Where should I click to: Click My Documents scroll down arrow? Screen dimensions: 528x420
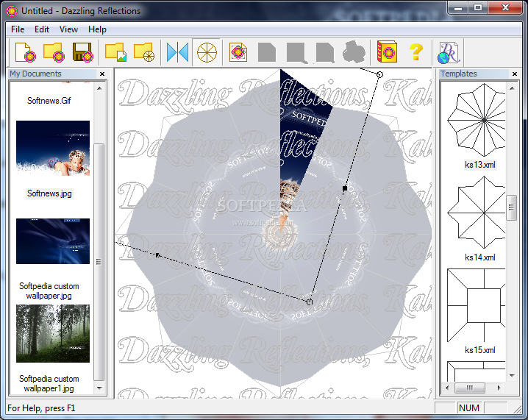[x=99, y=388]
